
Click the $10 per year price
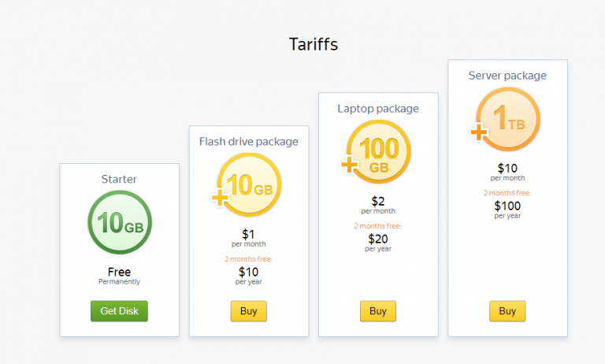(x=248, y=274)
